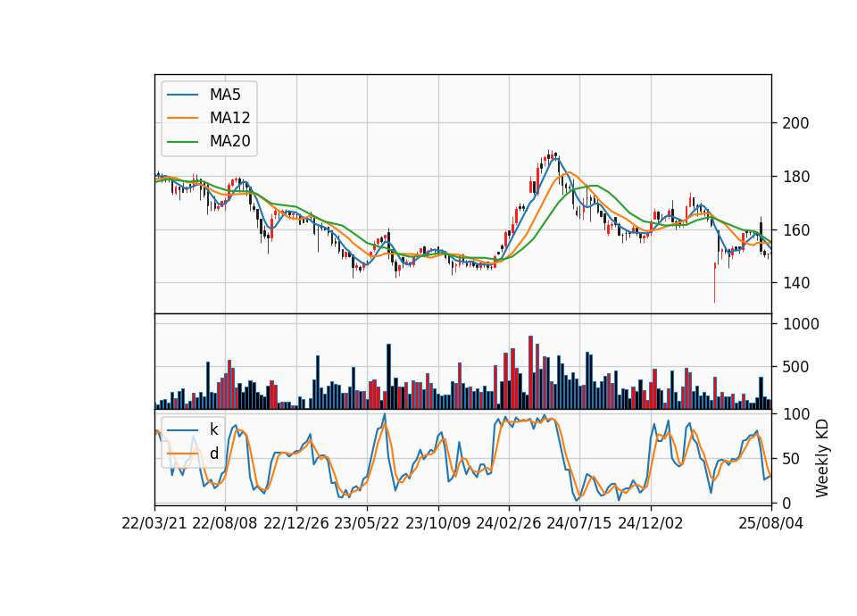Click the 0 KD axis label
This screenshot has height=616, width=857.
pos(787,504)
